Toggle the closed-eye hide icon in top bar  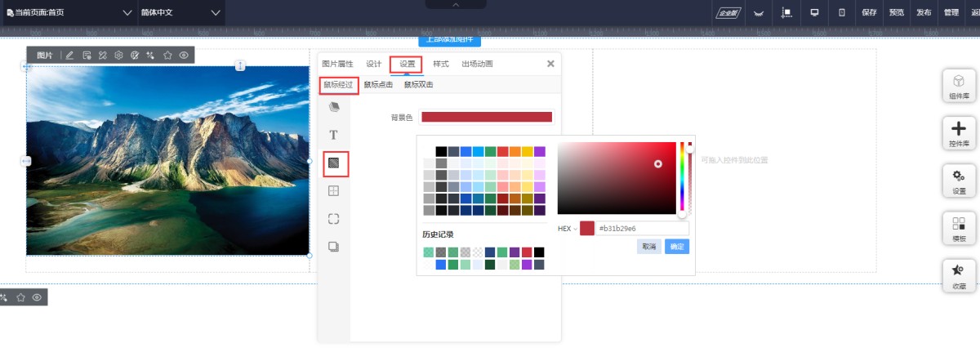click(758, 12)
